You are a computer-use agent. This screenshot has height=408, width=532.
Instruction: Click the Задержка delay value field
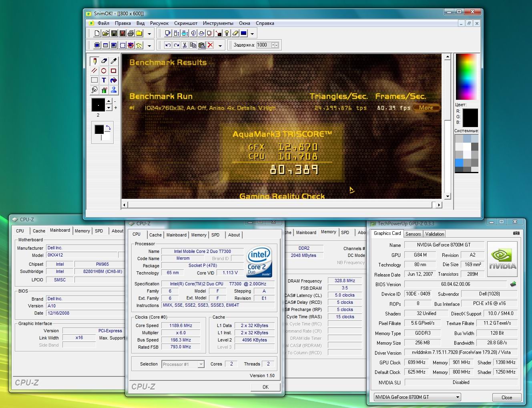click(264, 45)
